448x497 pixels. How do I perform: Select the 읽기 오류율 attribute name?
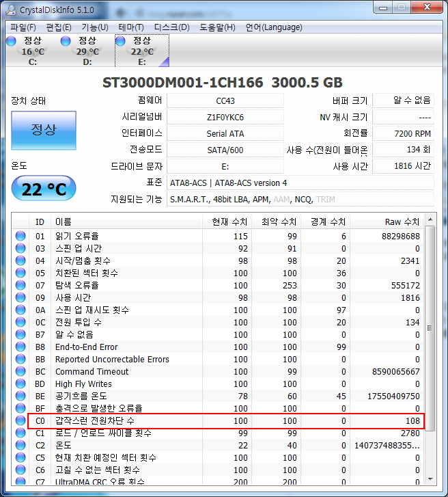[x=77, y=236]
